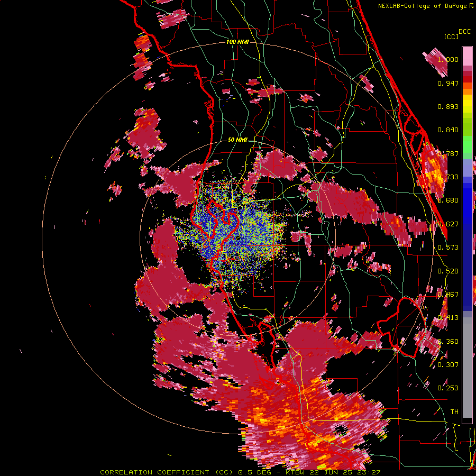Click the TH threshold label
Image resolution: width=476 pixels, height=476 pixels.
tap(454, 412)
